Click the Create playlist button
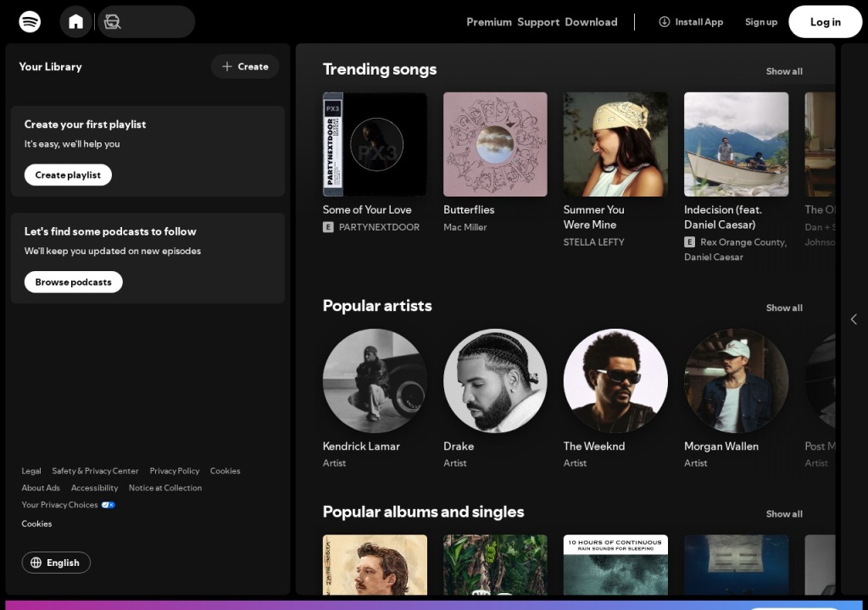The image size is (868, 610). pos(68,175)
